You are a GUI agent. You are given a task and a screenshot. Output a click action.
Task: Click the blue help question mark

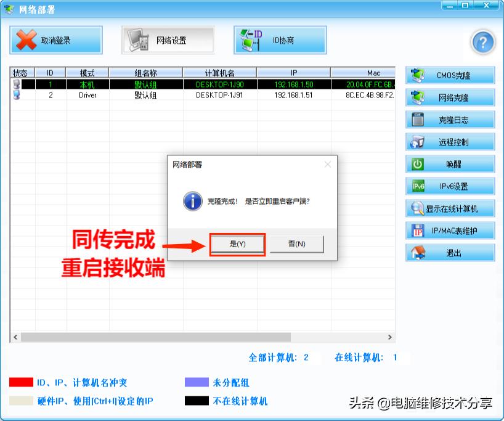coord(483,42)
